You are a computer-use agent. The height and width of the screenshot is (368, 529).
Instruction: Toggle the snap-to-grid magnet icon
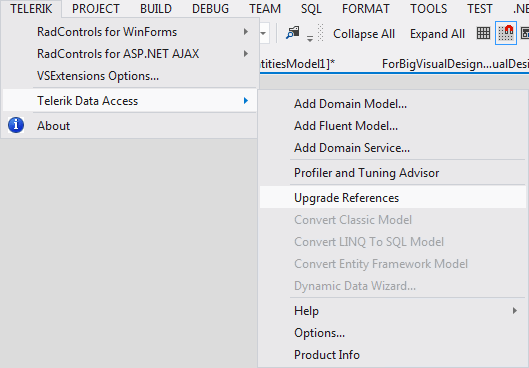coord(506,33)
